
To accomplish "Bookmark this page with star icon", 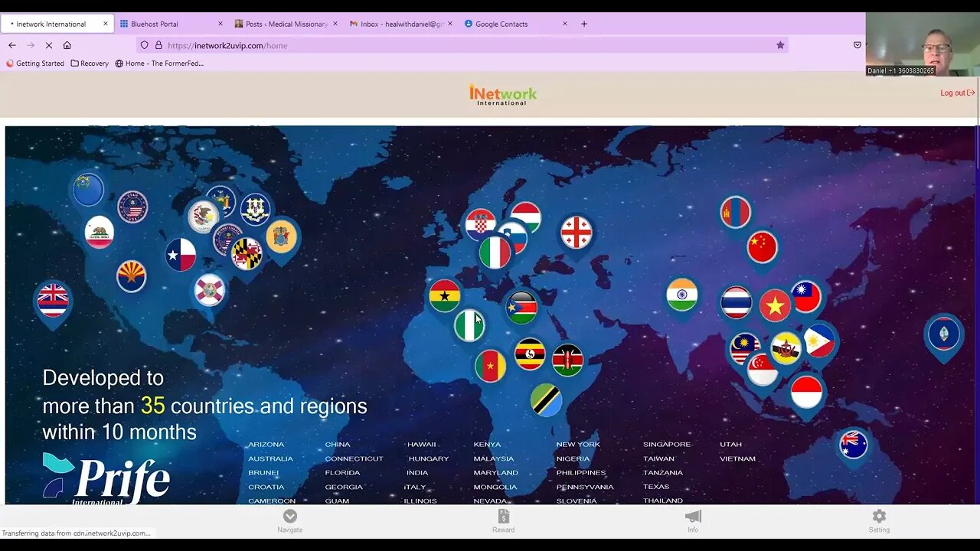I will click(x=780, y=45).
